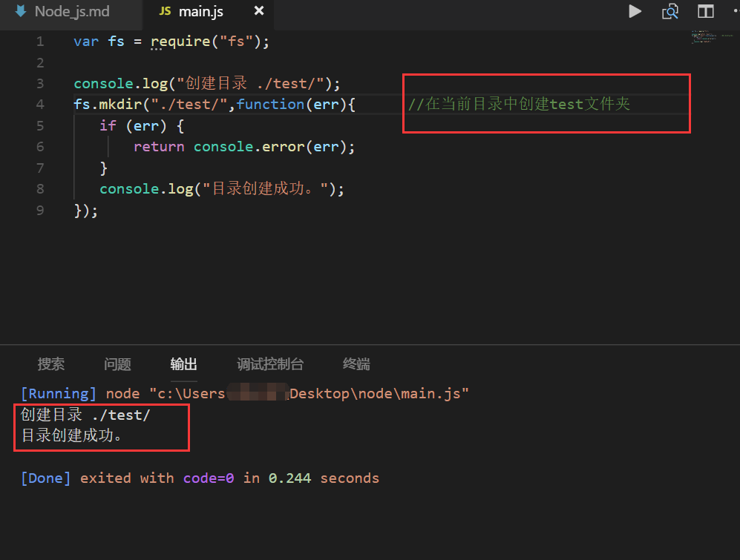The height and width of the screenshot is (560, 740).
Task: Click the magnifier-document icon in editor toolbar
Action: click(670, 11)
